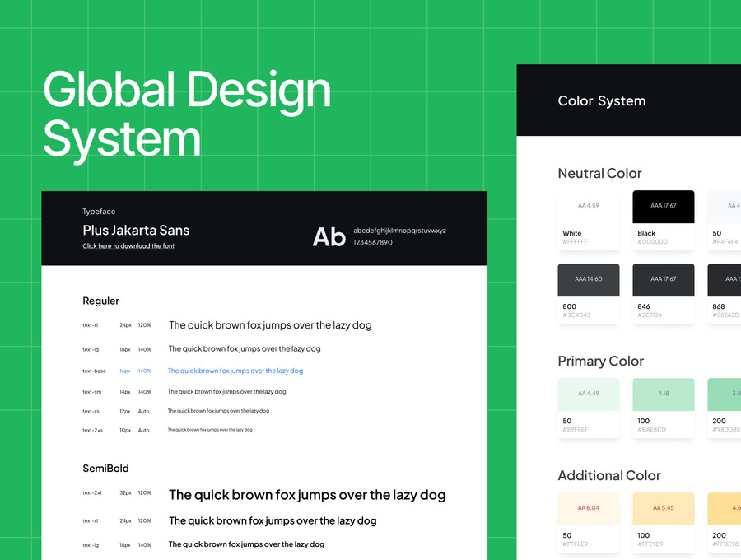The width and height of the screenshot is (741, 560).
Task: Click the Additional Color section heading
Action: (x=609, y=475)
